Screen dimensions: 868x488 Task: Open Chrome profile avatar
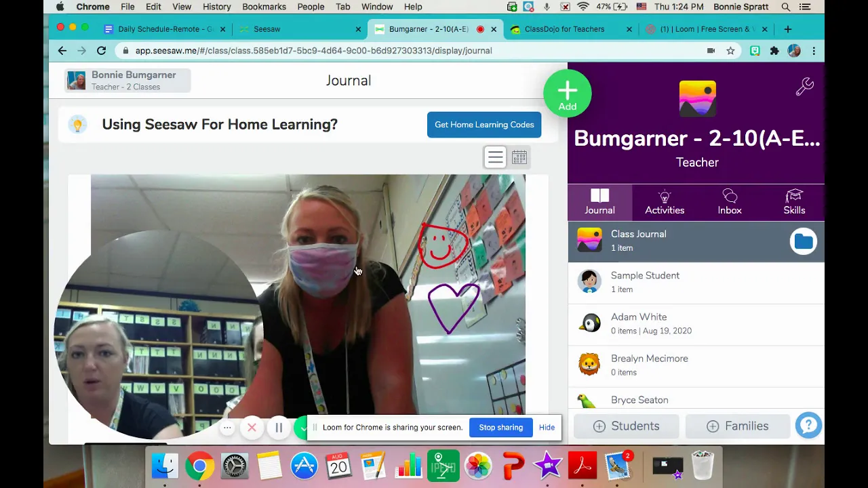tap(794, 51)
